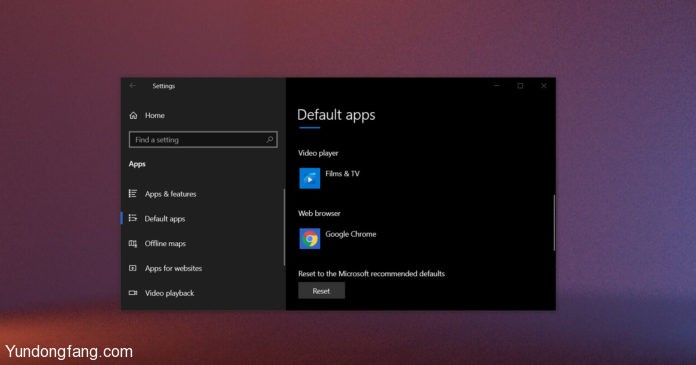
Task: Click the Default apps page heading
Action: point(336,115)
